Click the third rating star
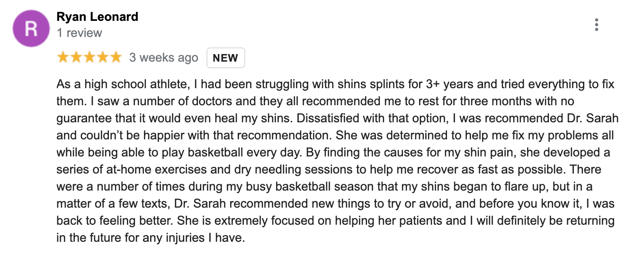 click(x=89, y=58)
